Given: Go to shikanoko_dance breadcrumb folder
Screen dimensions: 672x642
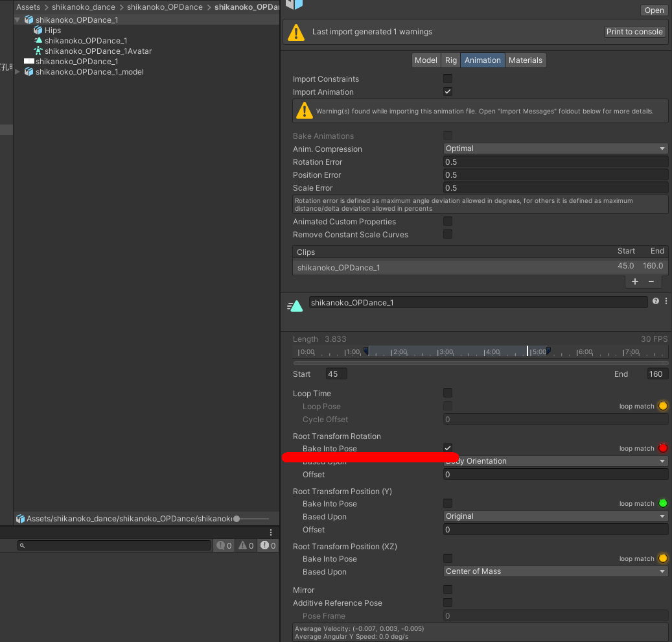Looking at the screenshot, I should [84, 7].
